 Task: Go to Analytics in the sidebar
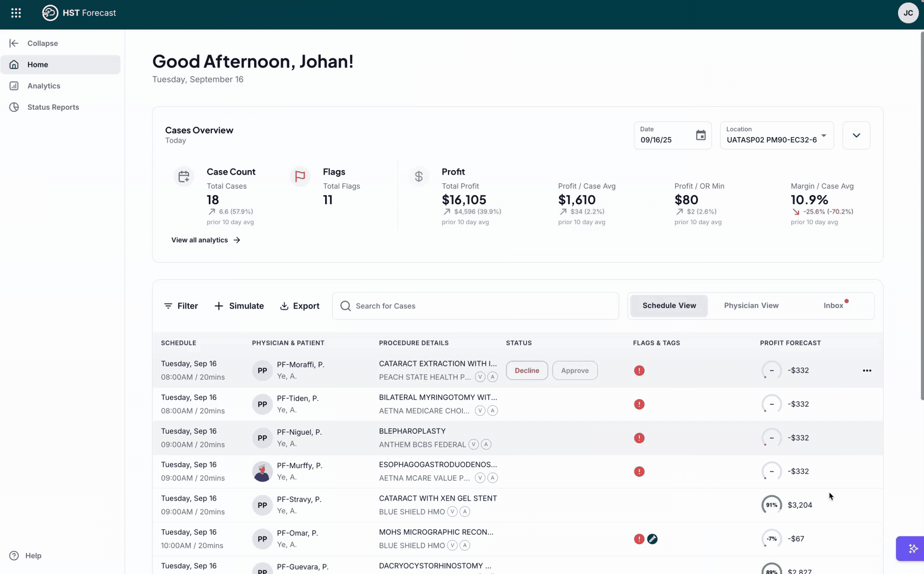point(43,86)
